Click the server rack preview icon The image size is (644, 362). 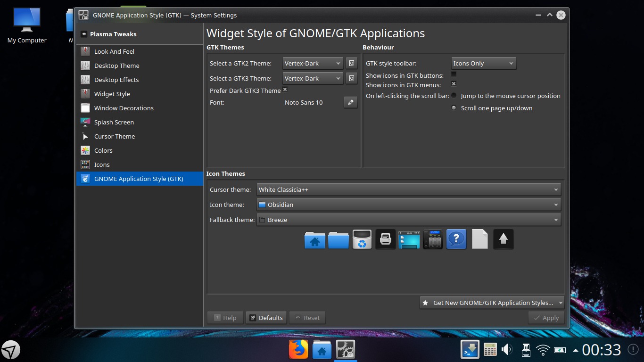[x=433, y=239]
